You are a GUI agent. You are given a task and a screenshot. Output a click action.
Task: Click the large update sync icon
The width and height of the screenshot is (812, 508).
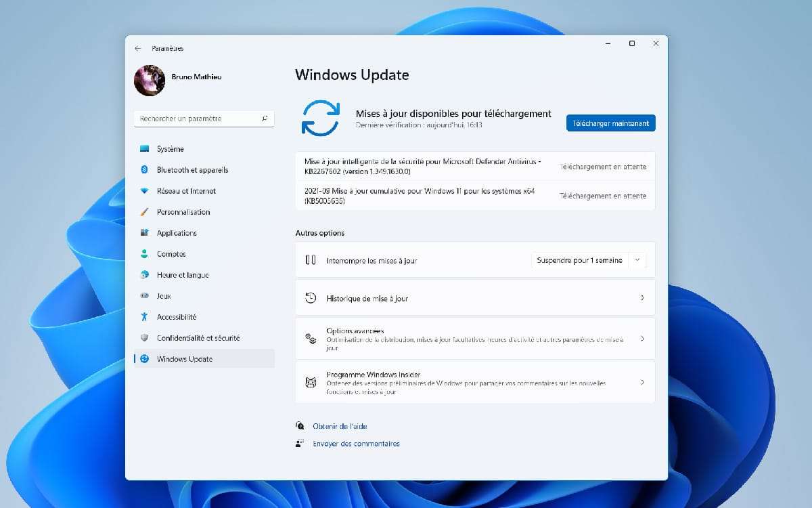tap(321, 119)
